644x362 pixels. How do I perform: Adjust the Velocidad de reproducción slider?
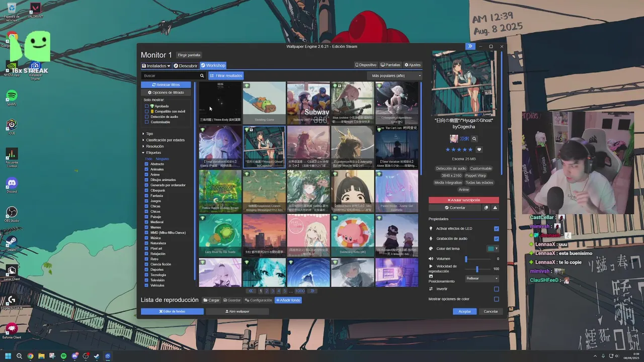(x=477, y=269)
